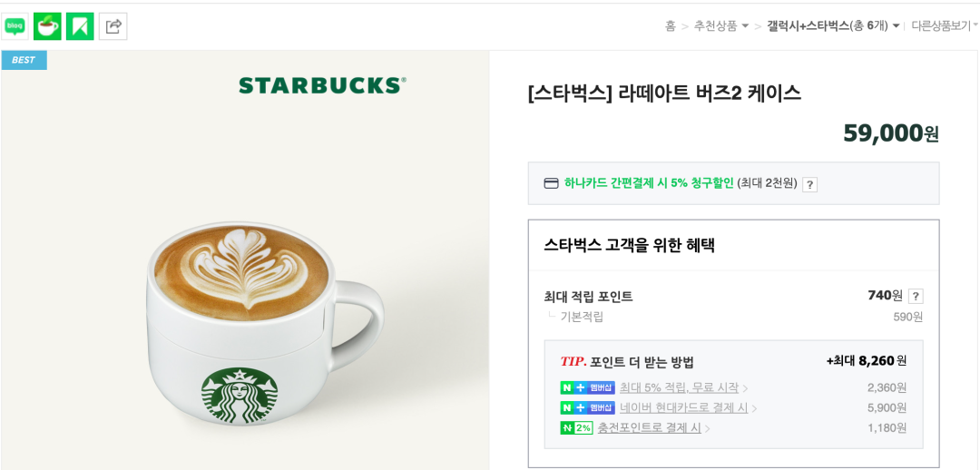Click the green Keep bookmark icon
980x470 pixels.
click(x=80, y=26)
